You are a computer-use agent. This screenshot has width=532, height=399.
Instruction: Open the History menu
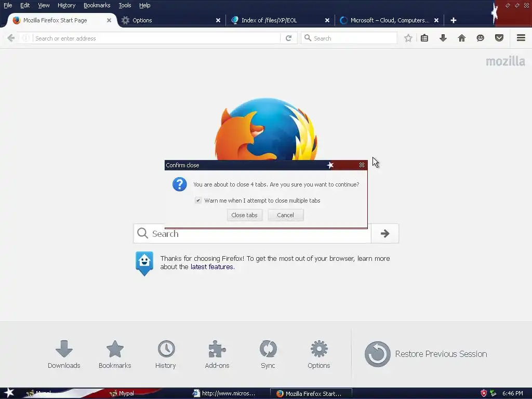click(66, 5)
